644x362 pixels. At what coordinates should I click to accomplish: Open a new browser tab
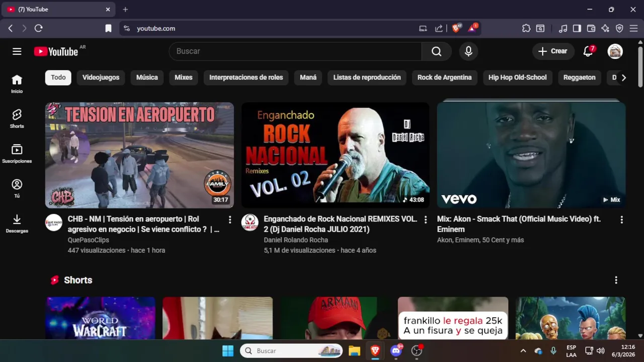coord(125,10)
